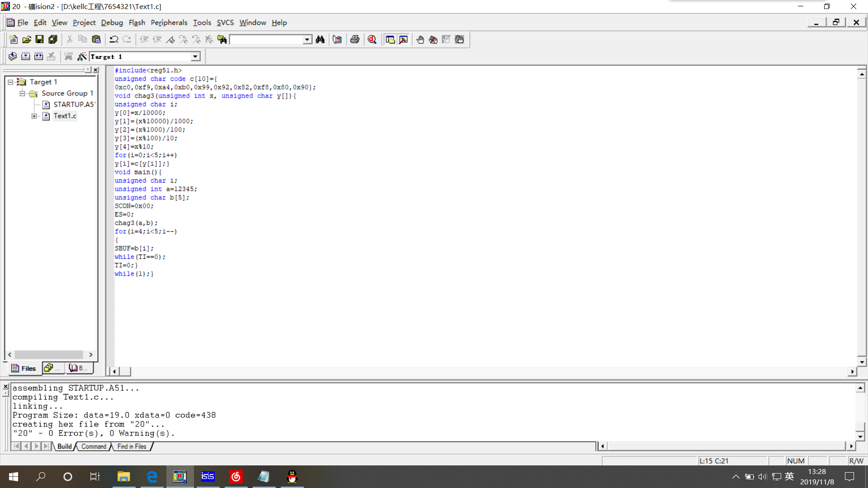Go to next bookmark icon
868x488 pixels.
pyautogui.click(x=183, y=40)
